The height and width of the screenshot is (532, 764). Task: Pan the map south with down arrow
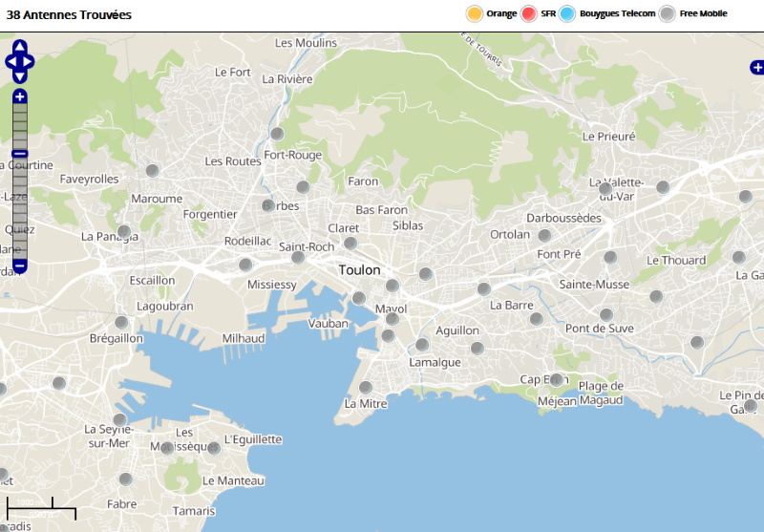click(19, 76)
